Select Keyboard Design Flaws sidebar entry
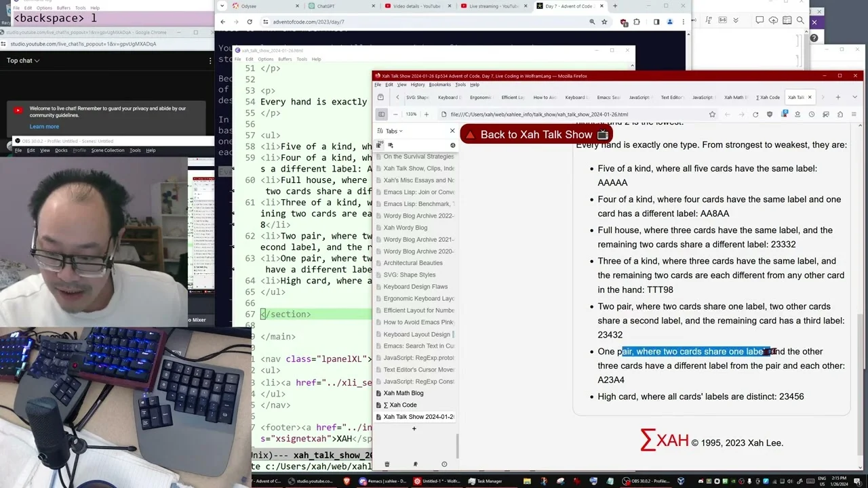 (415, 287)
